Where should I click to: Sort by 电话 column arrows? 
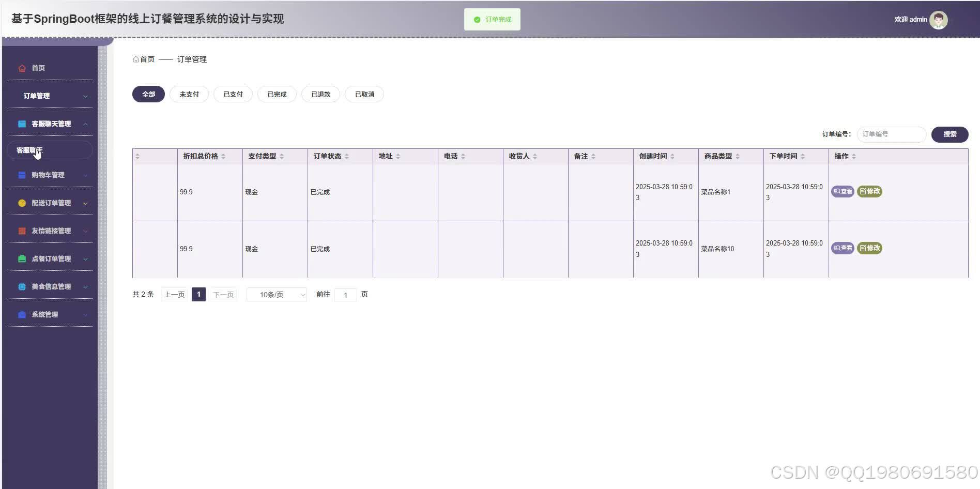coord(463,157)
